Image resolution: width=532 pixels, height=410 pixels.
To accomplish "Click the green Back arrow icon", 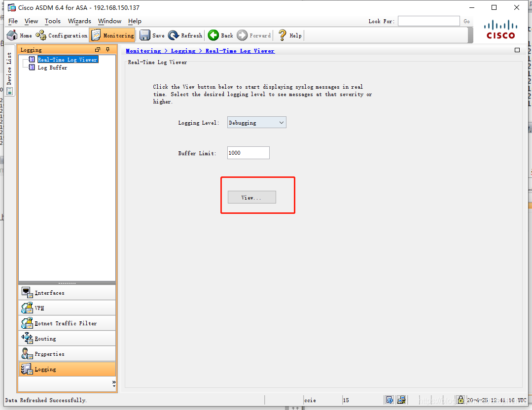I will click(x=213, y=35).
